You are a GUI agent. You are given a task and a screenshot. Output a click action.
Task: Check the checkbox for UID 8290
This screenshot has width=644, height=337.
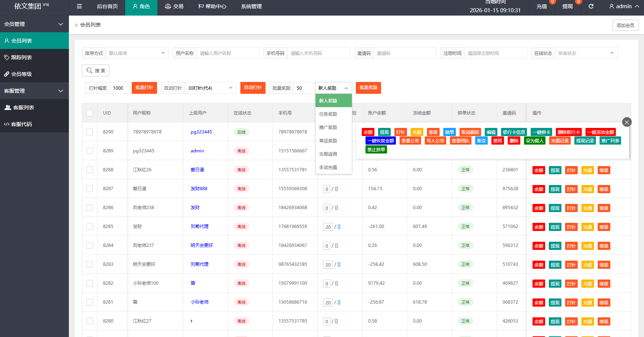pyautogui.click(x=90, y=132)
